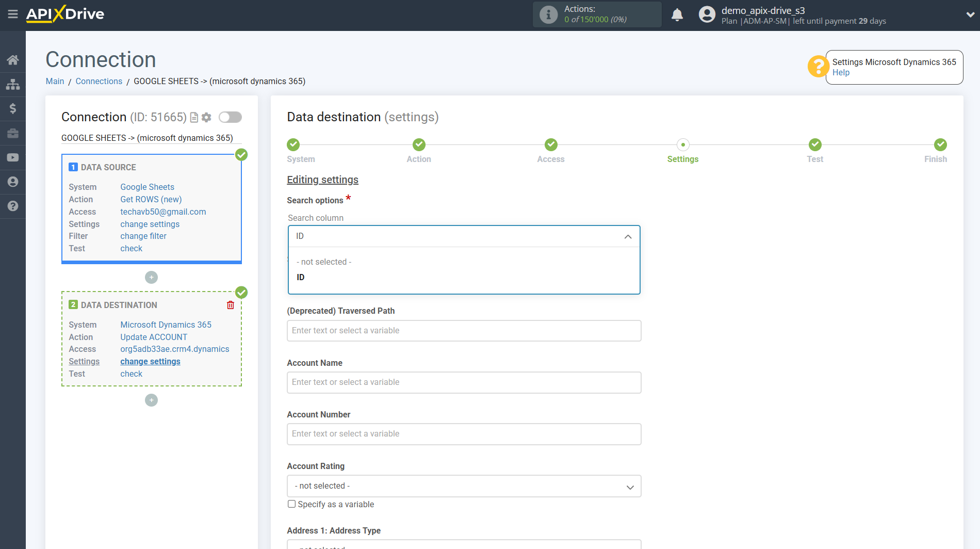
Task: Open the briefcase sidebar icon
Action: 13,133
